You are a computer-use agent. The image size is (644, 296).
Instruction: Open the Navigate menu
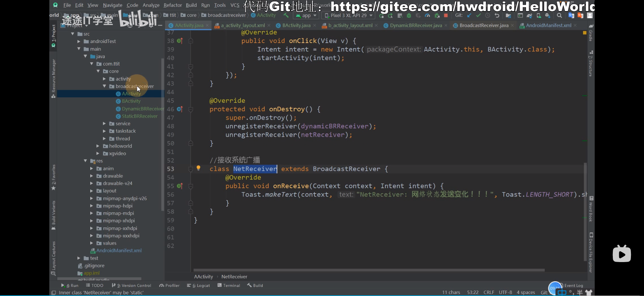113,5
